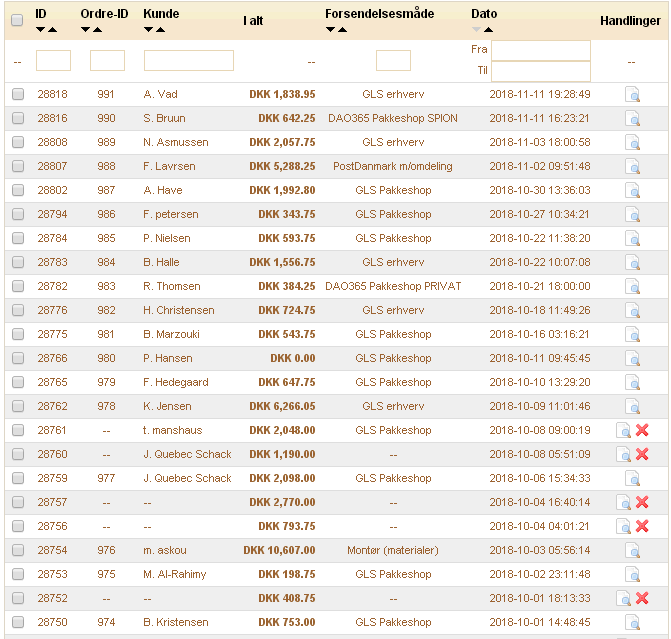Open view icon for N. Asmussen's row
671x639 pixels.
632,142
